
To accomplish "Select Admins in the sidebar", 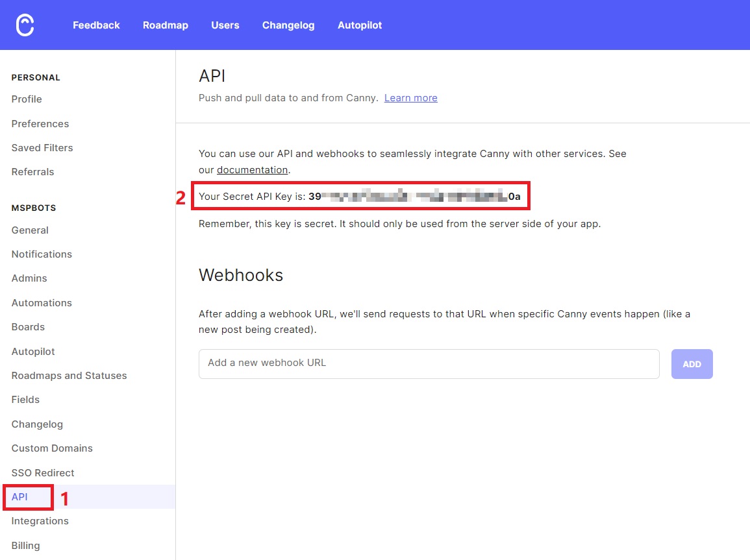I will pos(29,278).
